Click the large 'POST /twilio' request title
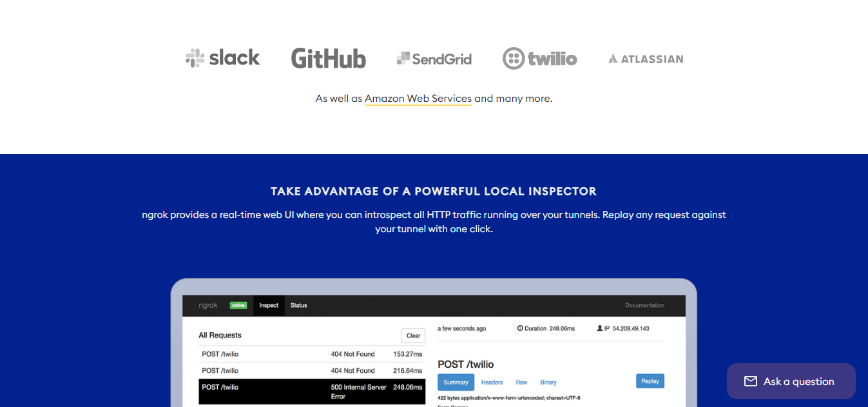Image resolution: width=868 pixels, height=407 pixels. click(465, 364)
